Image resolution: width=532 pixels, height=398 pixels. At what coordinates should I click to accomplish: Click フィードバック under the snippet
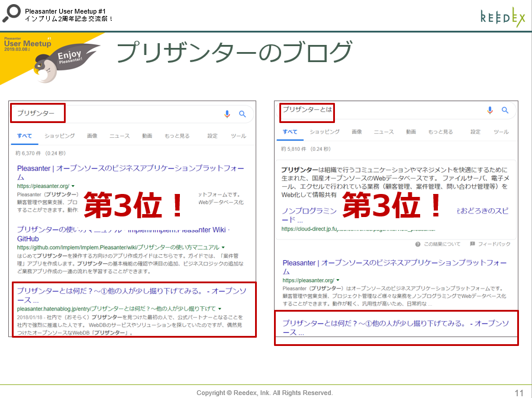494,244
